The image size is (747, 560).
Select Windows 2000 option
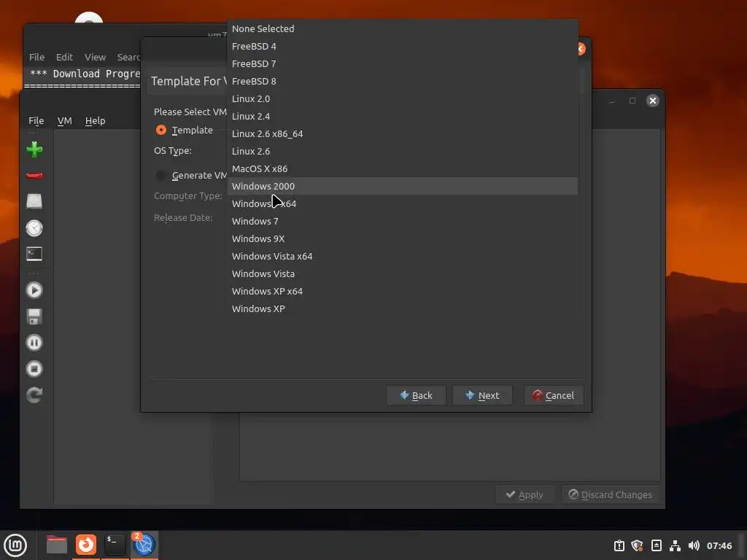403,186
